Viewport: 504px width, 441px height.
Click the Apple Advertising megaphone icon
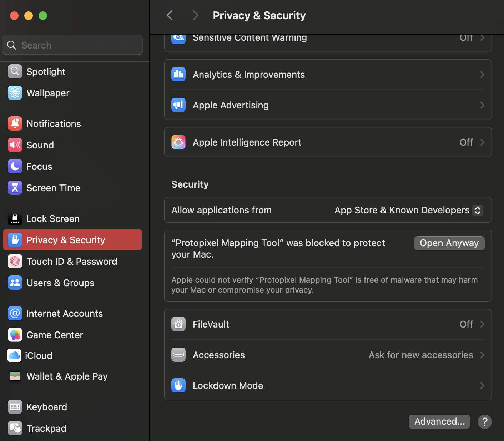178,105
